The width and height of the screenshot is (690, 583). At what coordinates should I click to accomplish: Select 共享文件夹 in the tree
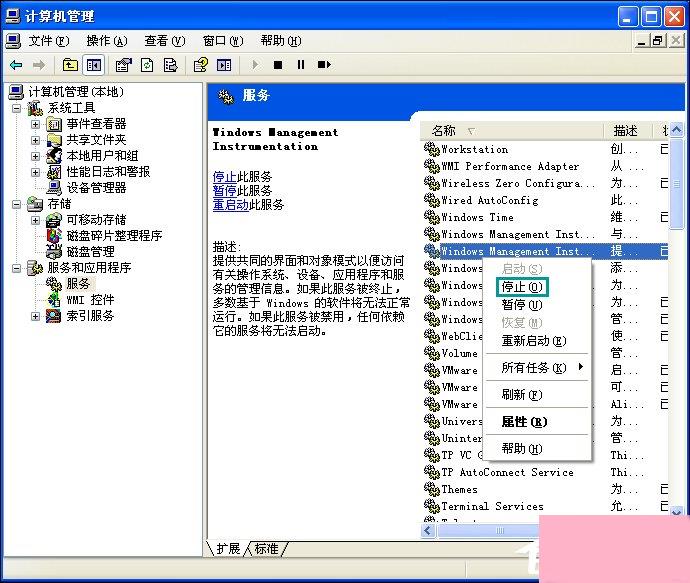[96, 140]
